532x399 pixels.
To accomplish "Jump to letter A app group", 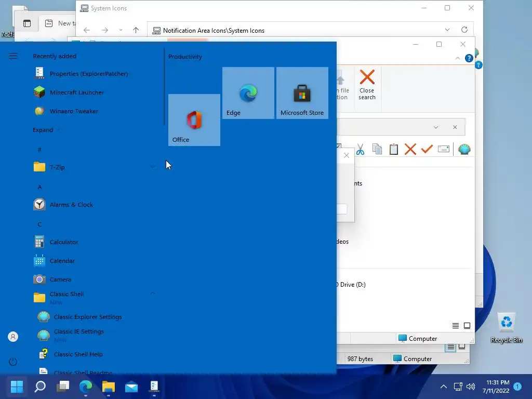I will tap(39, 187).
